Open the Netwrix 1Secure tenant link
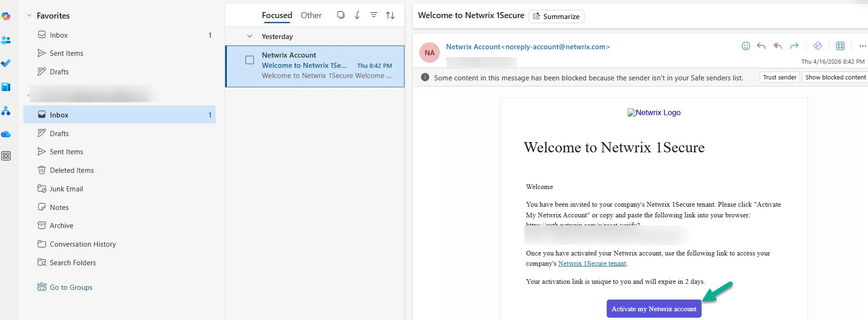The height and width of the screenshot is (320, 868). pos(592,263)
